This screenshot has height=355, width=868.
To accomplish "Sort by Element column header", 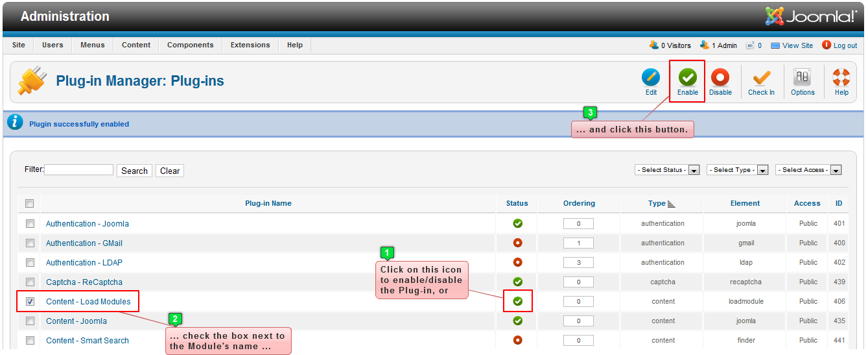I will (745, 203).
